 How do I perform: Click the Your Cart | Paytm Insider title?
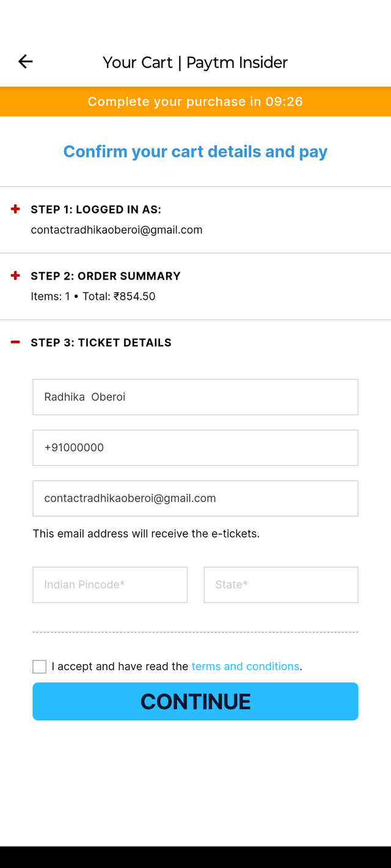pyautogui.click(x=195, y=62)
